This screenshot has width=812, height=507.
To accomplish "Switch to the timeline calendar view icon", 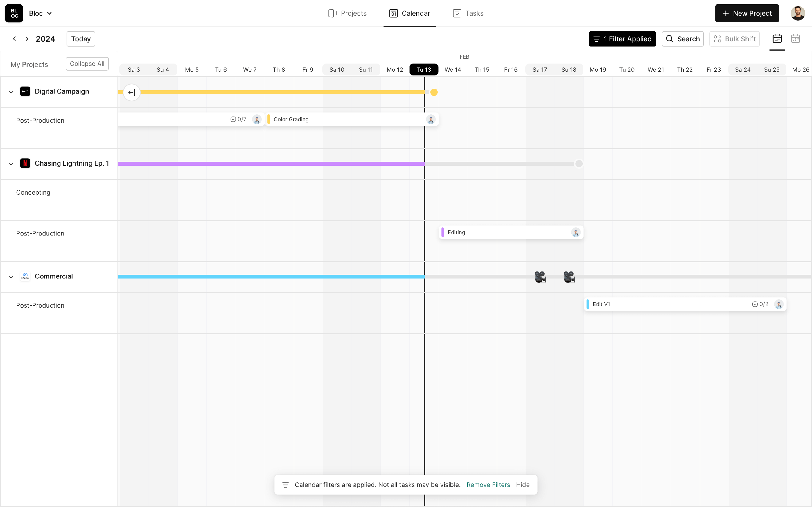I will click(x=777, y=39).
